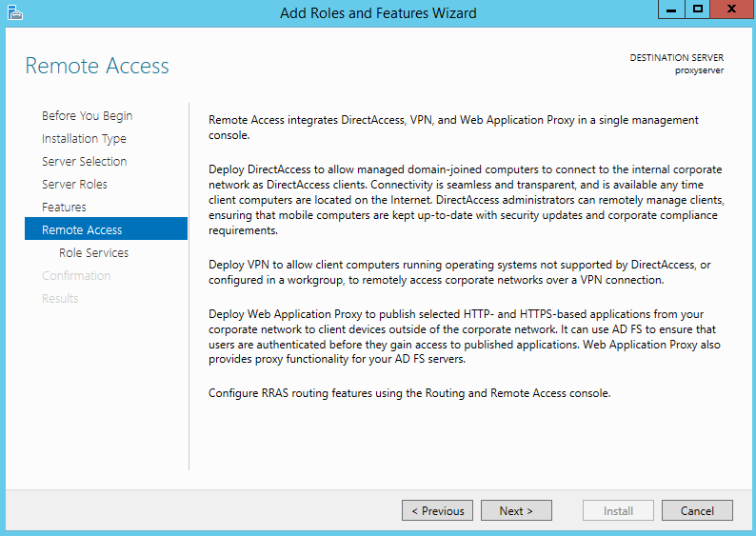Click the Results step in sidebar

click(60, 298)
